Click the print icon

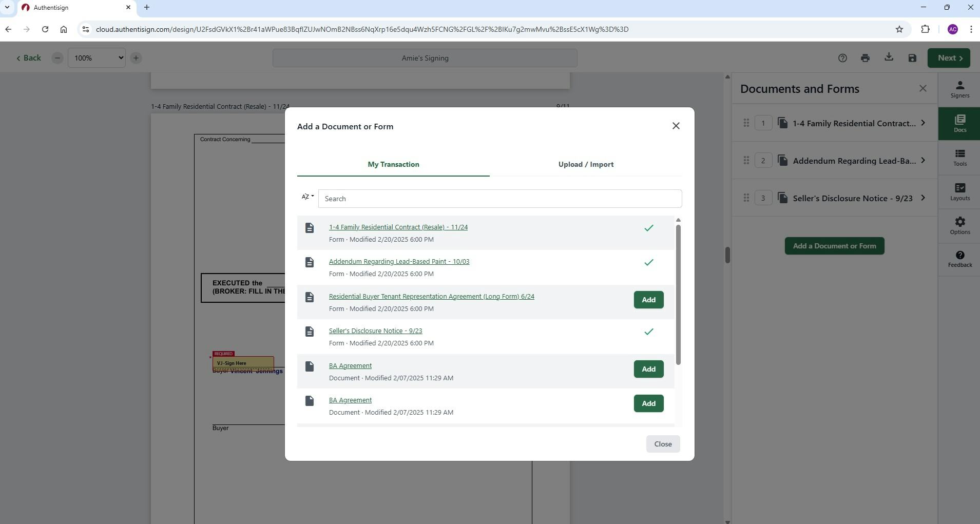click(865, 57)
